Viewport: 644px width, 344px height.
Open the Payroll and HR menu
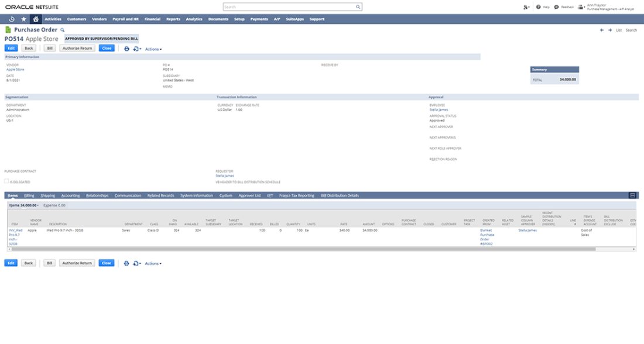point(125,19)
